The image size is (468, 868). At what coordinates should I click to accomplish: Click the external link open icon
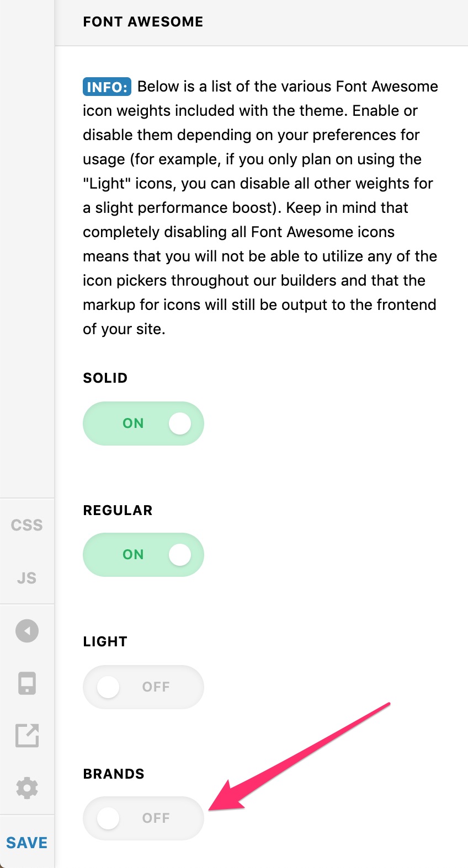pos(27,735)
